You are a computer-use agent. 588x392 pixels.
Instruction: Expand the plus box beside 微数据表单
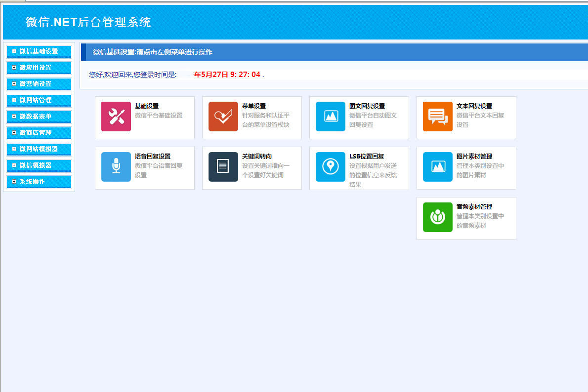point(14,116)
